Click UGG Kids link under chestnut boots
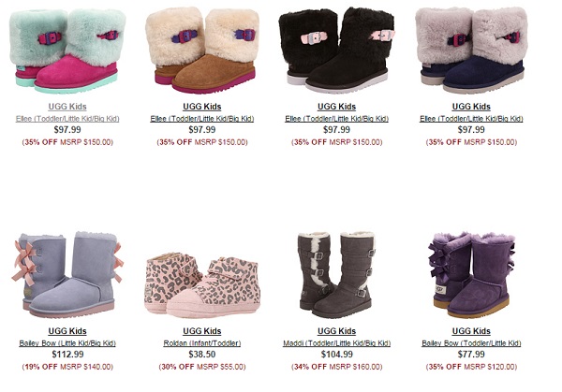Viewport: 562px width, 392px height. pos(202,107)
